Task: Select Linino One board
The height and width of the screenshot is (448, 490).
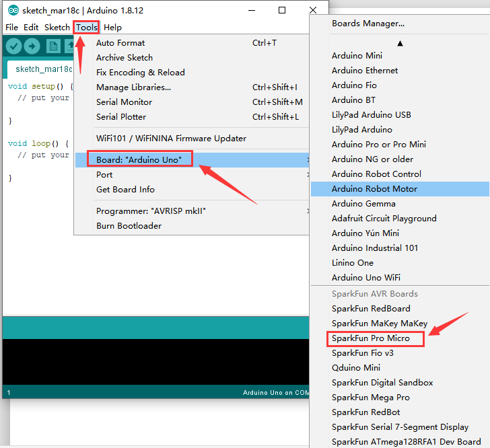Action: (400, 262)
